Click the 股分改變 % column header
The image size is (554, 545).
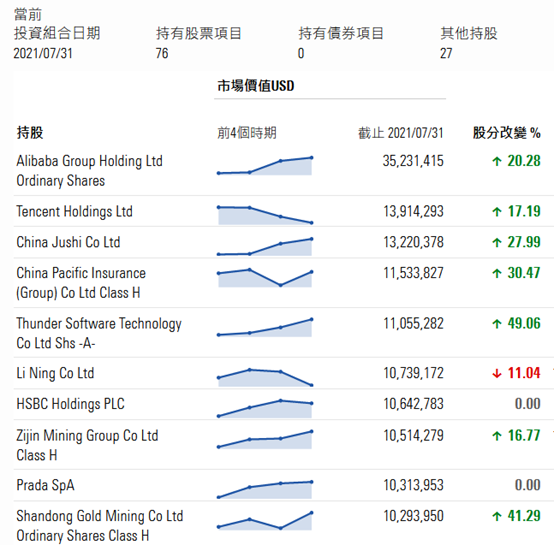[x=507, y=133]
